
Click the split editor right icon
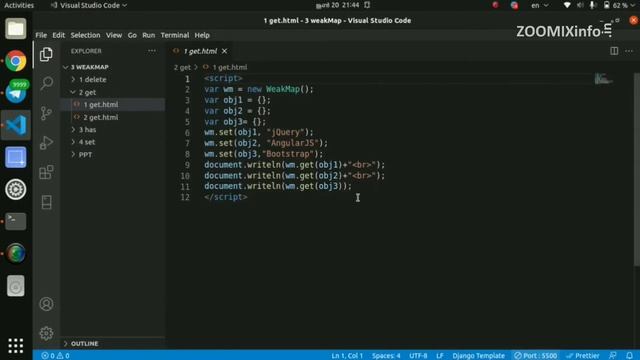(x=614, y=51)
